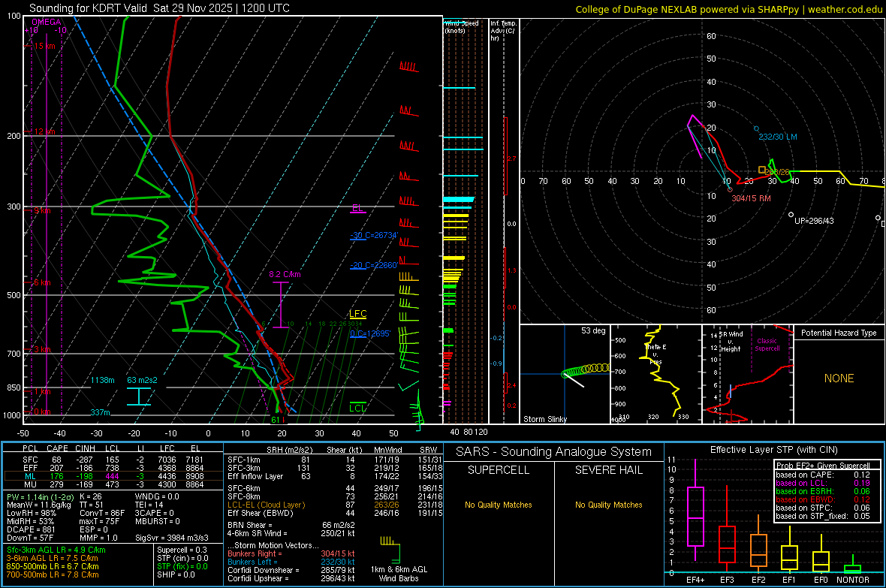Click the yellow 'LFC' level label
Image resolution: width=886 pixels, height=588 pixels.
[x=357, y=314]
